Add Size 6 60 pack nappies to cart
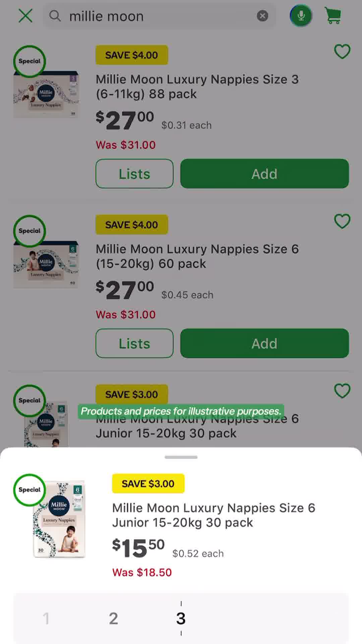 tap(264, 343)
